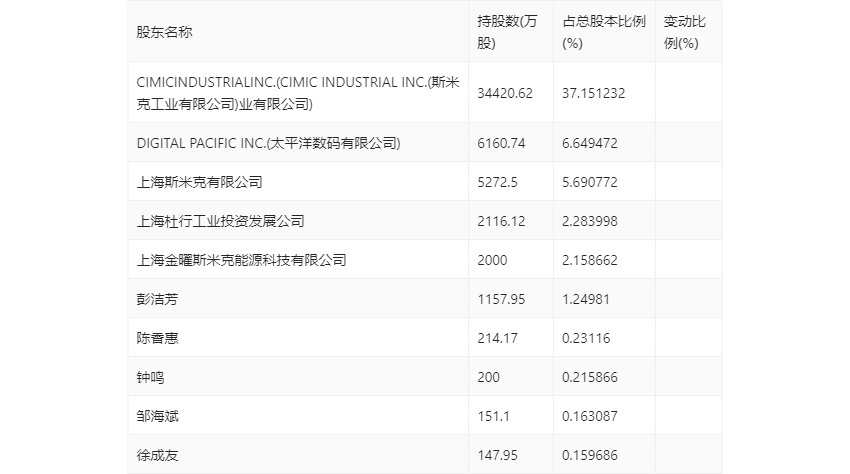Select the value 214.17

tap(497, 338)
